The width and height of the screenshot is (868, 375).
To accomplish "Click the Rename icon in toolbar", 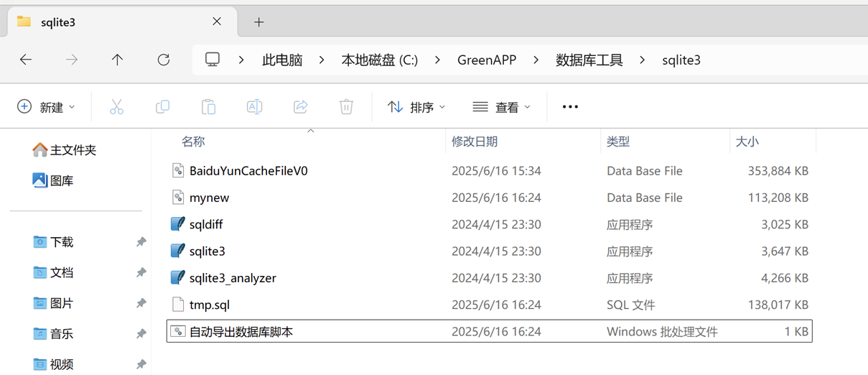I will (x=254, y=107).
